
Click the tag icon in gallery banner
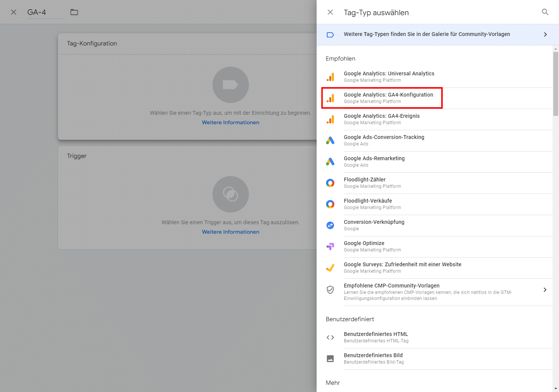point(330,35)
